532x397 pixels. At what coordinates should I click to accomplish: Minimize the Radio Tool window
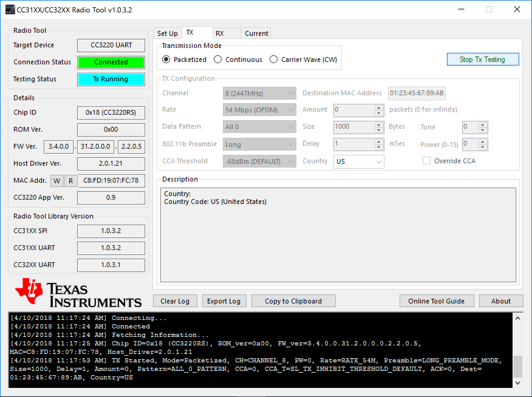point(461,9)
